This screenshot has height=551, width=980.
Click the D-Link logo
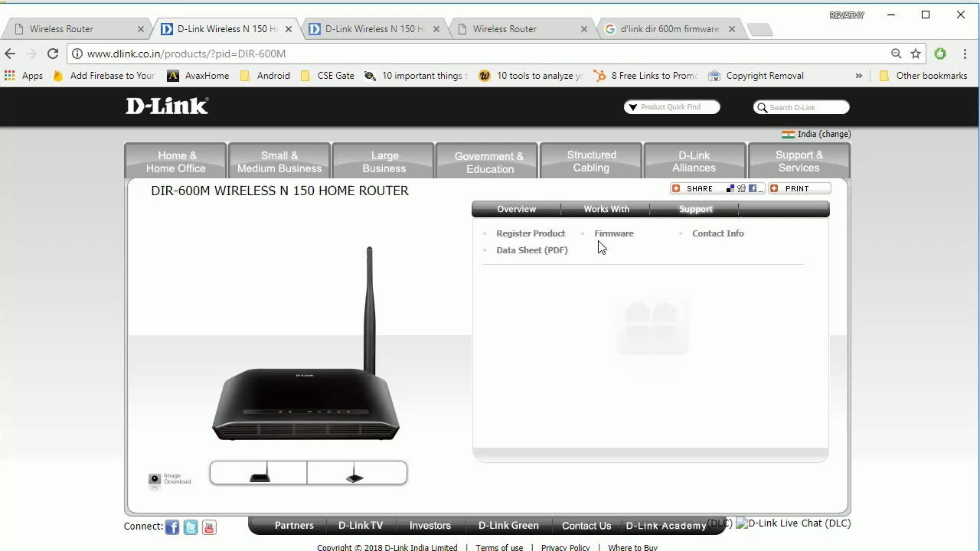coord(167,106)
